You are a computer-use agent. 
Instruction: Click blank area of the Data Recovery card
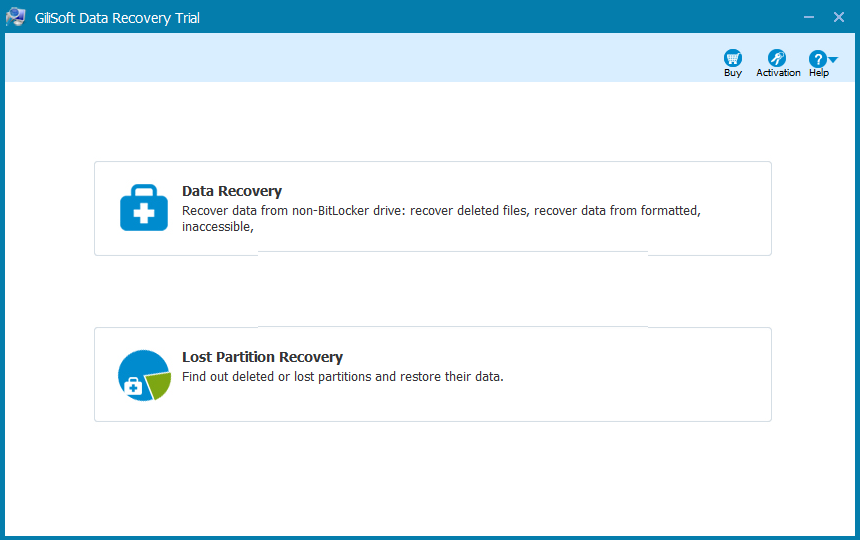600,235
